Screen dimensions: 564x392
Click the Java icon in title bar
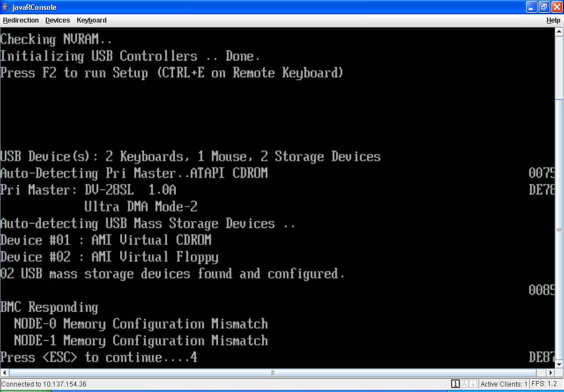tap(6, 7)
